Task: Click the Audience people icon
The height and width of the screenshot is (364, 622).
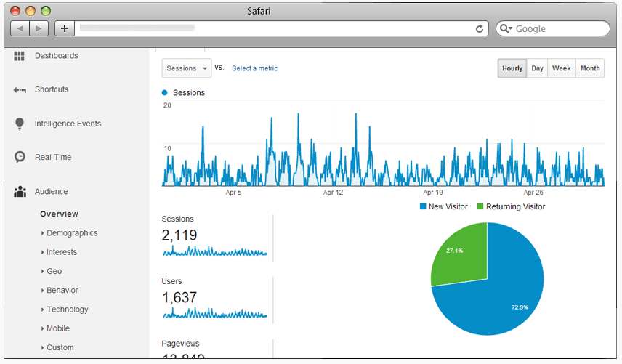Action: 20,192
